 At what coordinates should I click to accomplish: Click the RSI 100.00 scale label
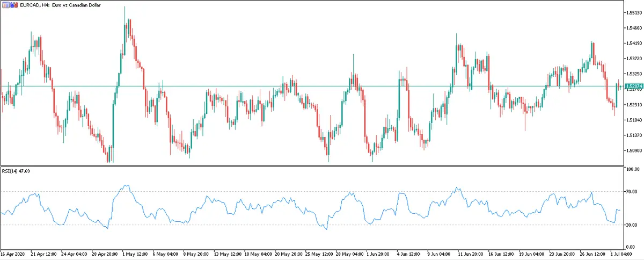(x=634, y=169)
